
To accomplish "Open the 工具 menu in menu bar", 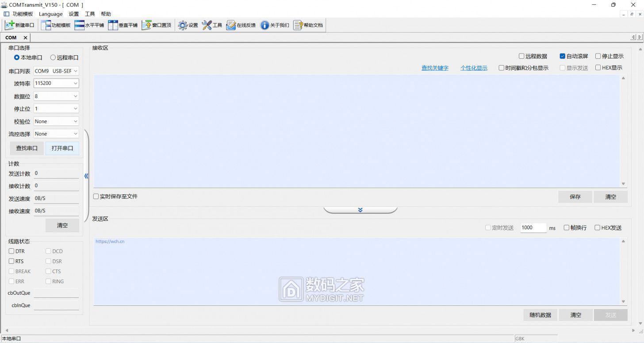I will pyautogui.click(x=90, y=14).
